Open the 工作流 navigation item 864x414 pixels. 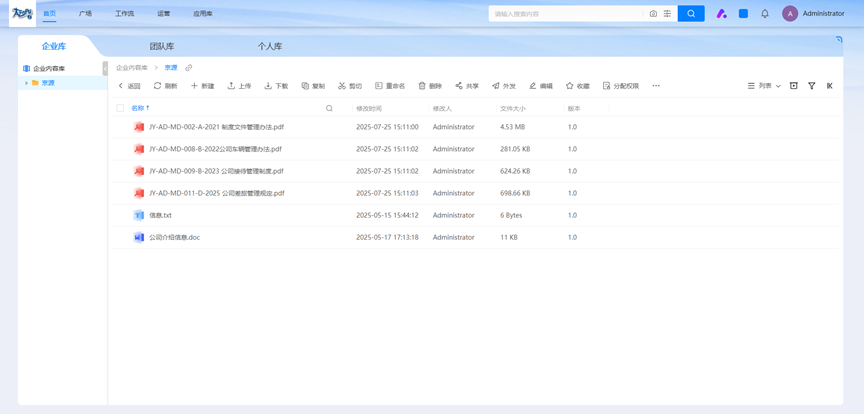(x=125, y=14)
